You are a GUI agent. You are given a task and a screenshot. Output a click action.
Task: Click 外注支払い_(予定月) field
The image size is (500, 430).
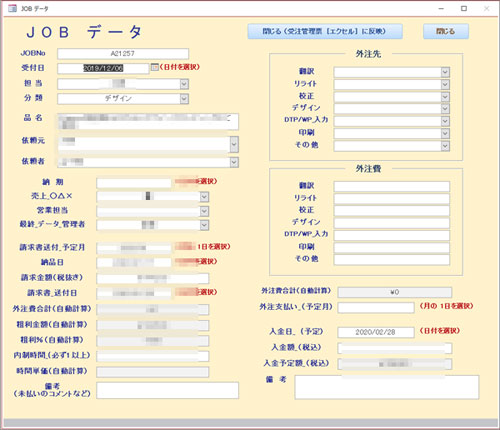pyautogui.click(x=376, y=307)
